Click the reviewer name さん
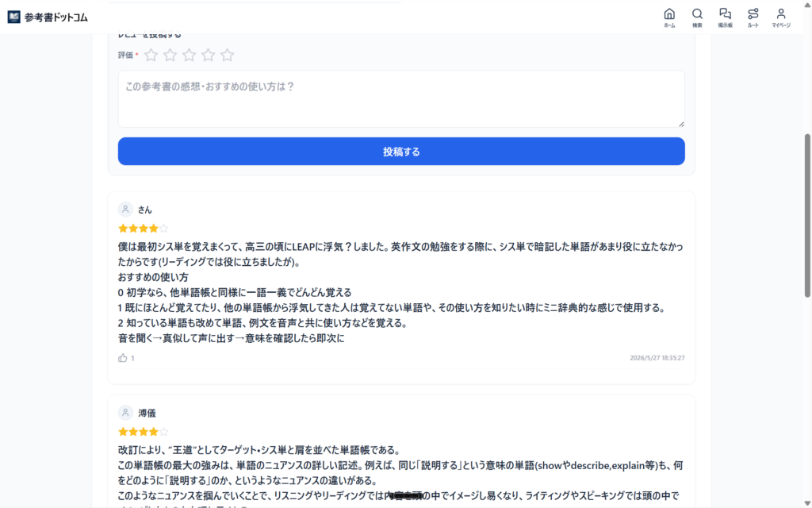The width and height of the screenshot is (812, 508). coord(145,210)
